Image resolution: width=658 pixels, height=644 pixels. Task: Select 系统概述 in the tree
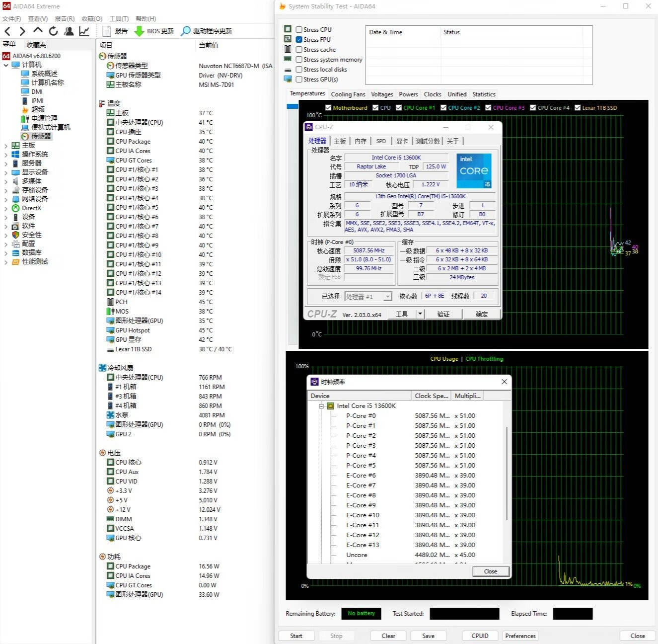[44, 74]
